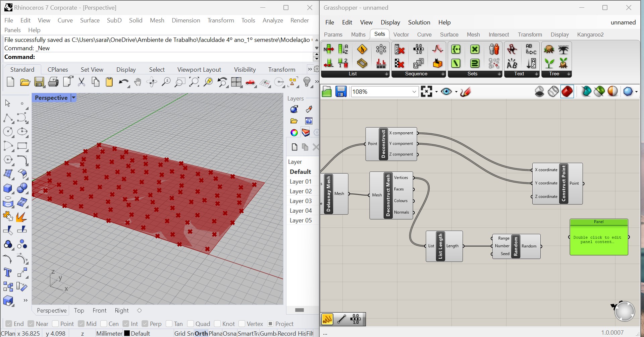Viewport: 644px width, 337px height.
Task: Click the Grasshopper unnamed document button
Action: (x=623, y=22)
